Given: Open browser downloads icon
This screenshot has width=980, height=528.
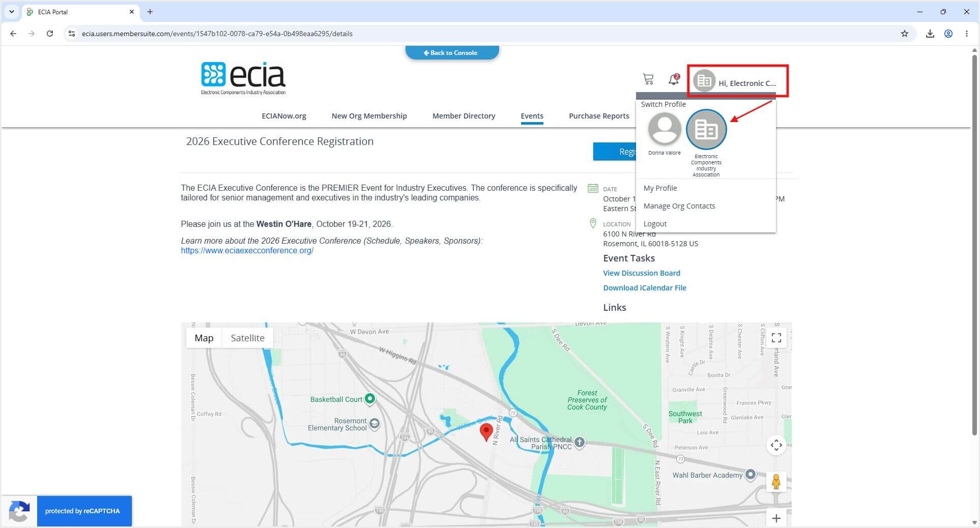Looking at the screenshot, I should (930, 34).
